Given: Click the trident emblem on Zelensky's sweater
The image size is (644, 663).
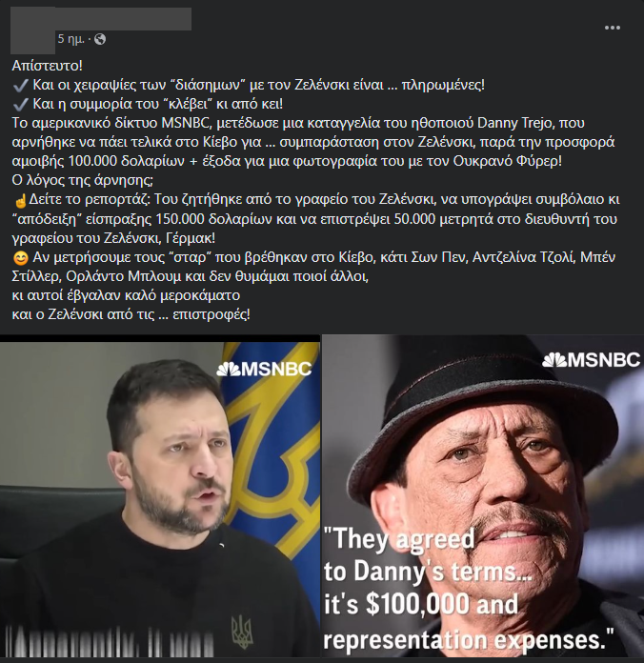Looking at the screenshot, I should [242, 632].
